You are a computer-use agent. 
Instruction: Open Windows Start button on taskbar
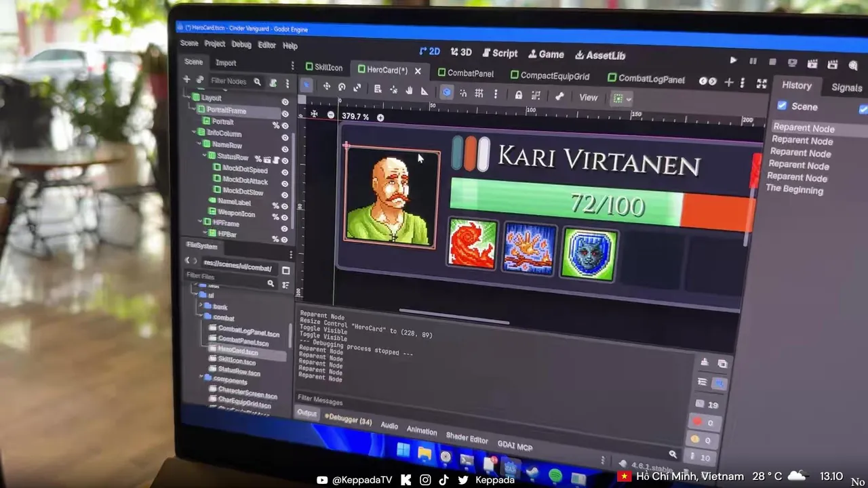pos(403,450)
